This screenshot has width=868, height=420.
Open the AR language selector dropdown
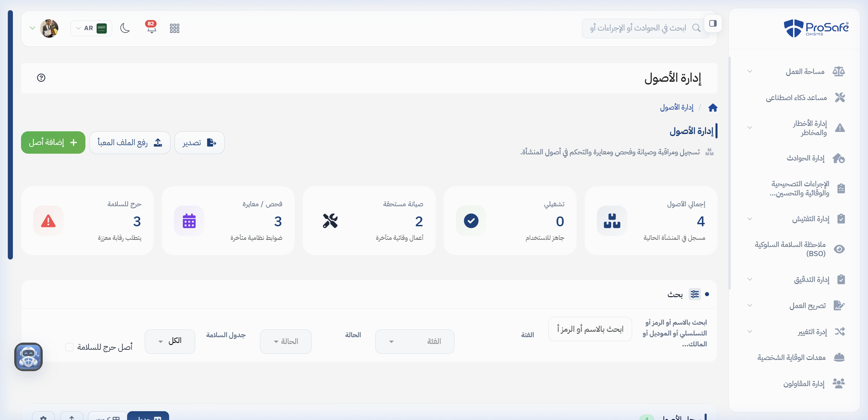[91, 28]
